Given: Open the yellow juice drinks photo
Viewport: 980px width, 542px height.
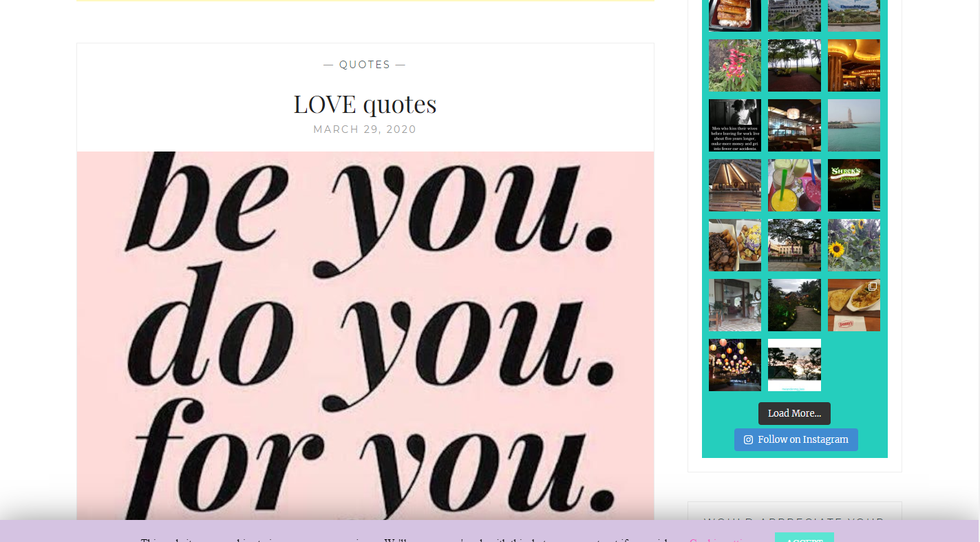Looking at the screenshot, I should (794, 185).
